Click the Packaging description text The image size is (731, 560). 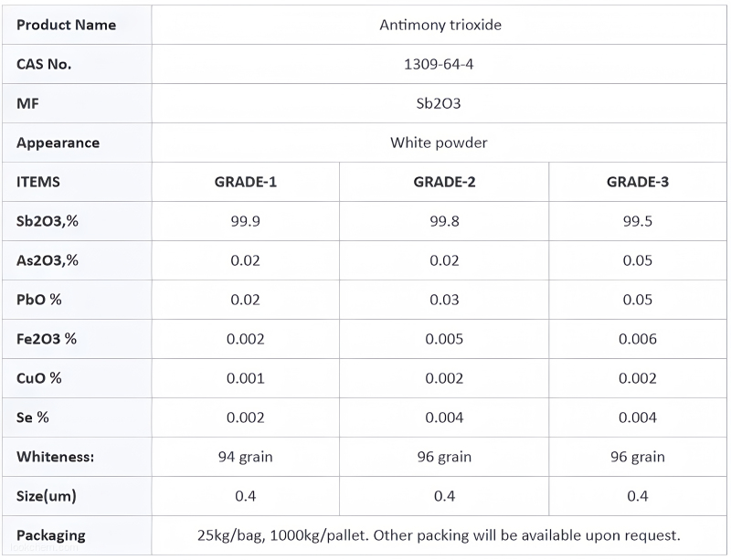439,535
